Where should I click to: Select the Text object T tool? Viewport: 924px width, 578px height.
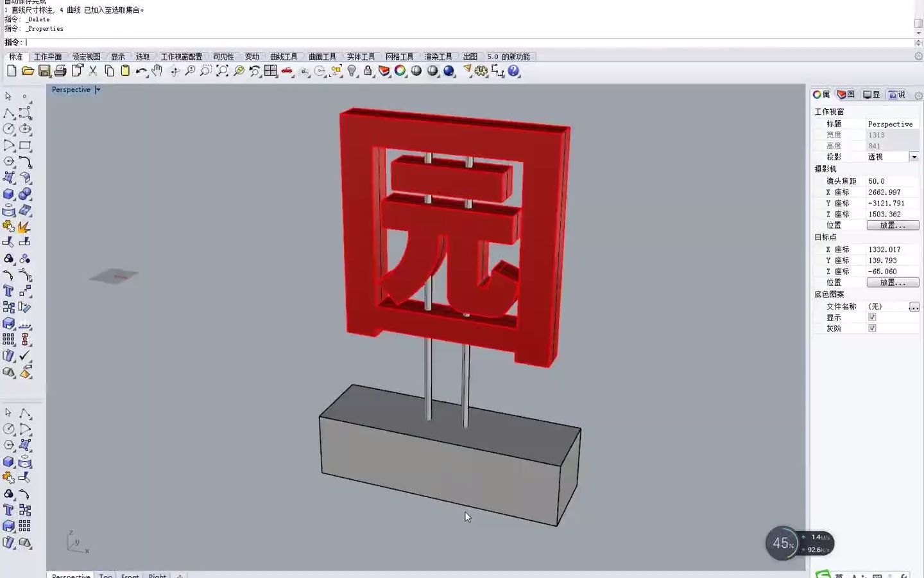(9, 291)
